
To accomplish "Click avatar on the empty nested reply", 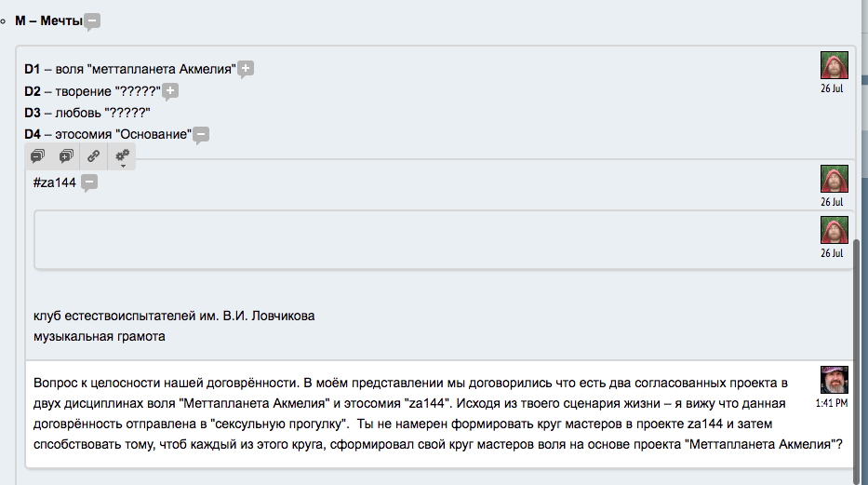I will 834,230.
